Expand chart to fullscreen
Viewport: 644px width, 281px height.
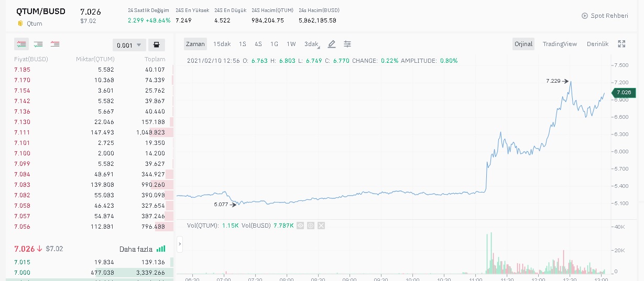click(621, 44)
